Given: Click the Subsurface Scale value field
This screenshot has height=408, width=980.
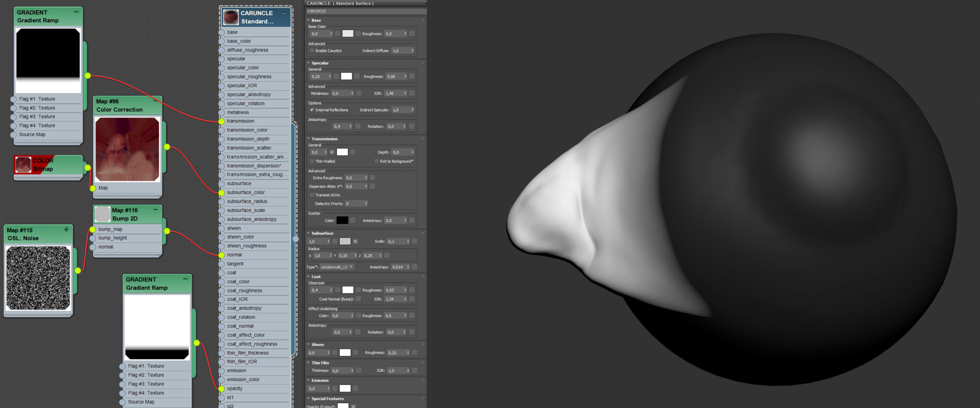Looking at the screenshot, I should pyautogui.click(x=398, y=241).
